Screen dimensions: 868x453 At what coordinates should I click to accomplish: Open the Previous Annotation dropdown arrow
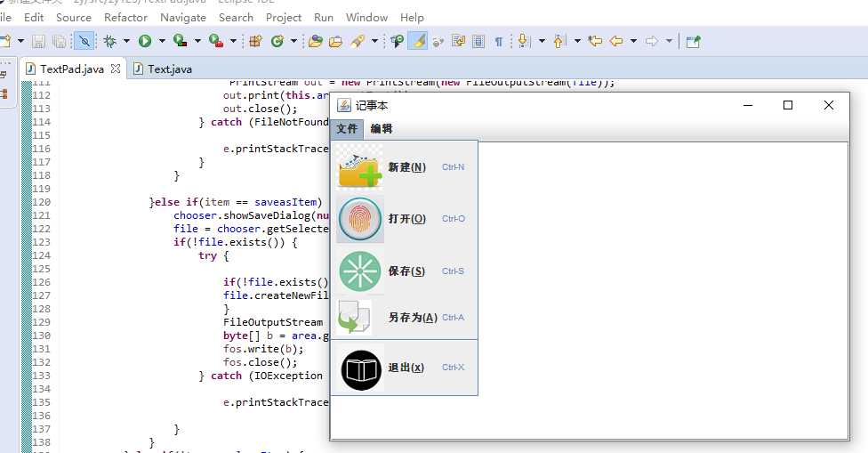tap(577, 41)
